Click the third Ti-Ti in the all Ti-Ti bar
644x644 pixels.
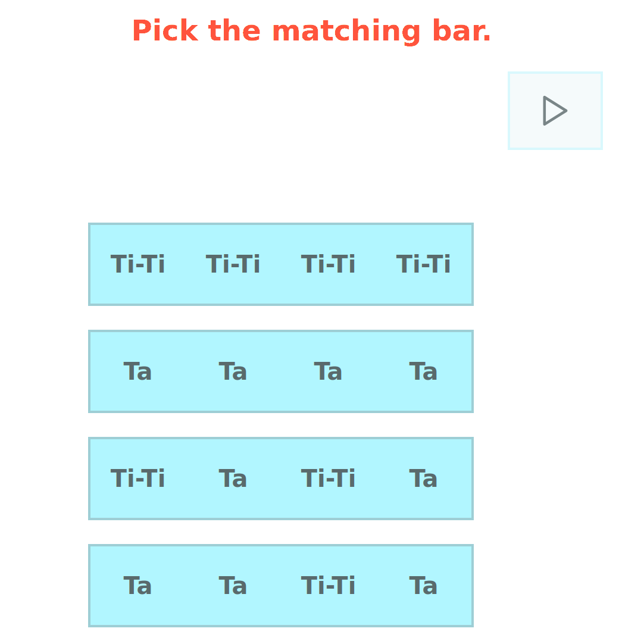coord(328,264)
